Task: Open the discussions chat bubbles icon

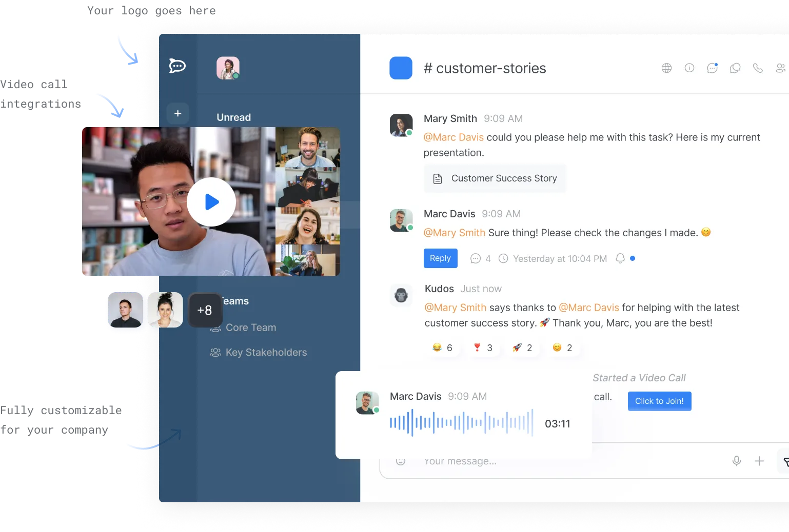Action: [x=735, y=68]
